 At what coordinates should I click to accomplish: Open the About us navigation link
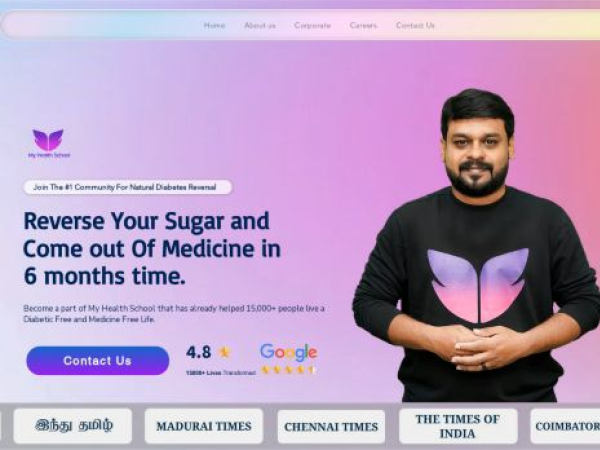tap(260, 26)
